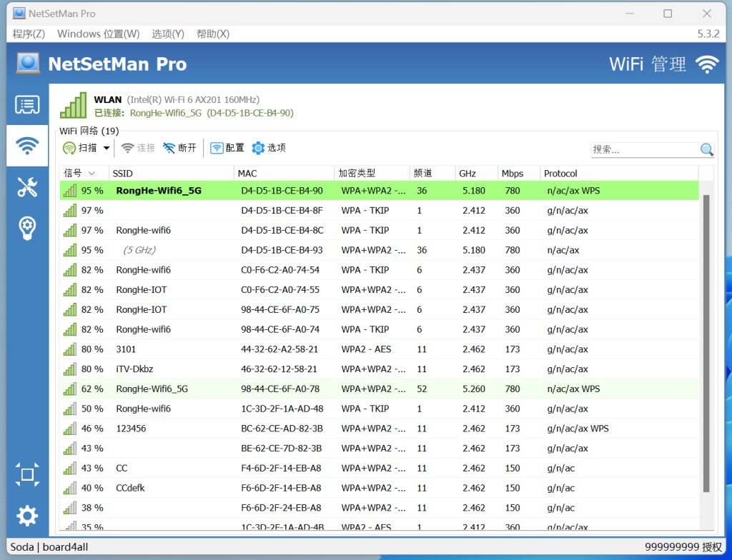Click the Connect toolbar button
The height and width of the screenshot is (560, 732).
pos(138,148)
